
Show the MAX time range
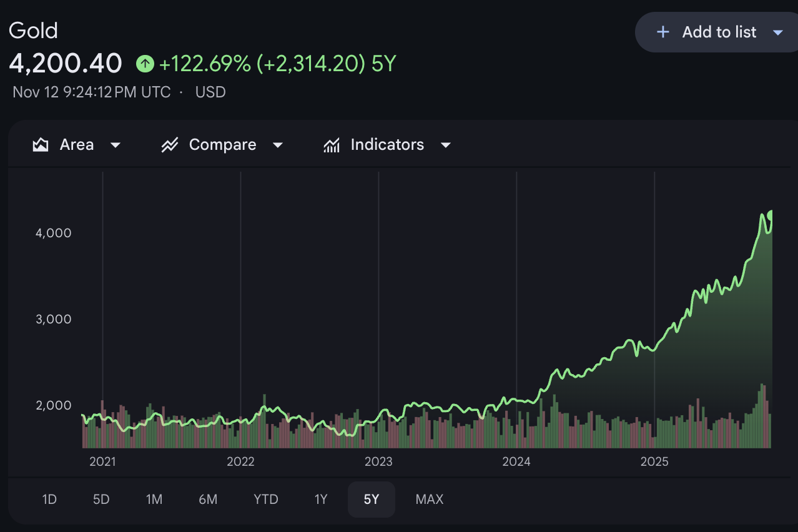click(x=430, y=500)
